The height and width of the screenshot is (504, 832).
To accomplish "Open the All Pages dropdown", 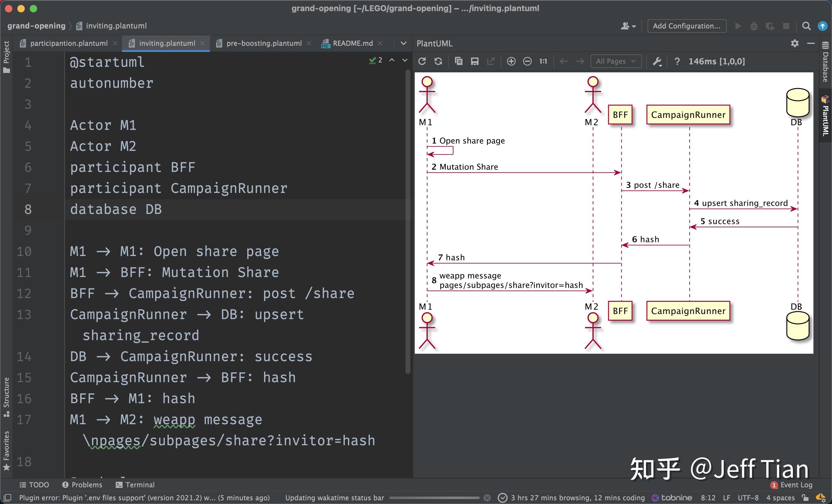I will pyautogui.click(x=616, y=61).
